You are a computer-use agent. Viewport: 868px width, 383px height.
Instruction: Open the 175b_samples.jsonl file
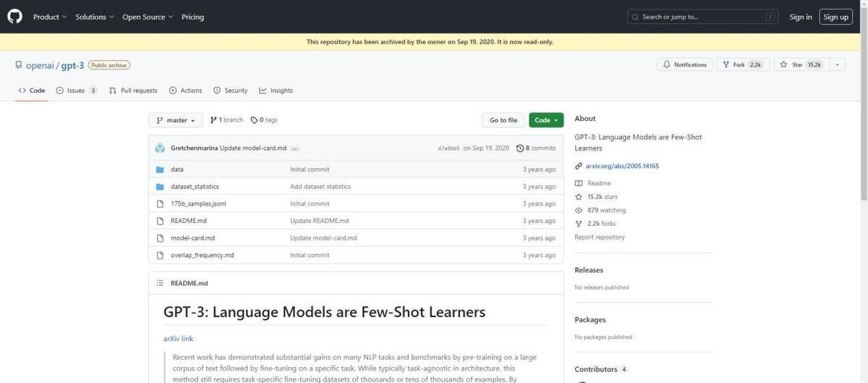coord(198,203)
